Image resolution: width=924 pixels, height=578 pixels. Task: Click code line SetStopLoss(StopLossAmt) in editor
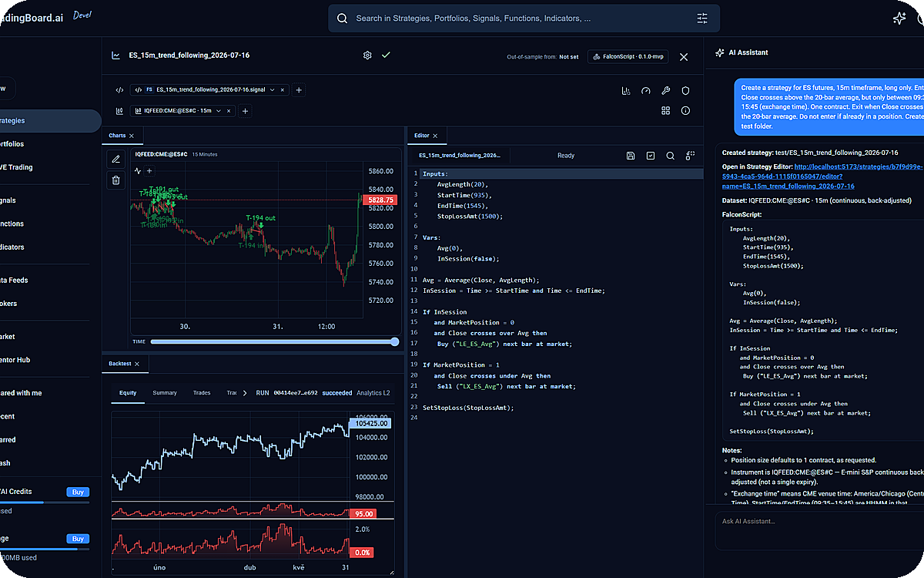click(x=467, y=408)
